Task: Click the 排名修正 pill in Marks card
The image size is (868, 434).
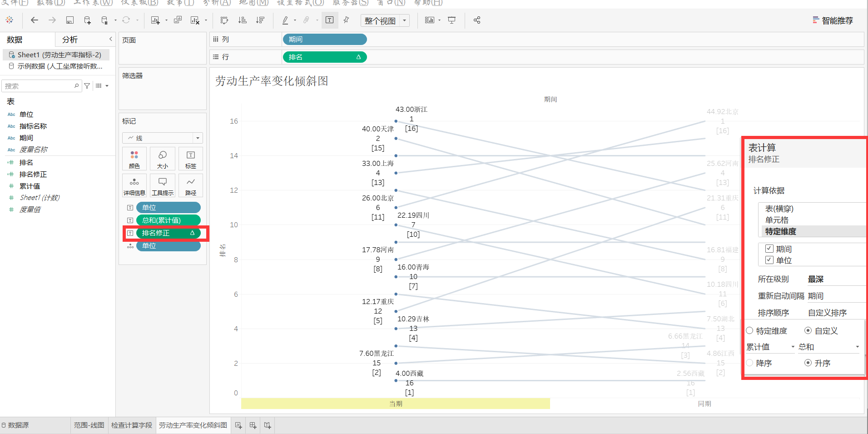Action: pos(169,233)
